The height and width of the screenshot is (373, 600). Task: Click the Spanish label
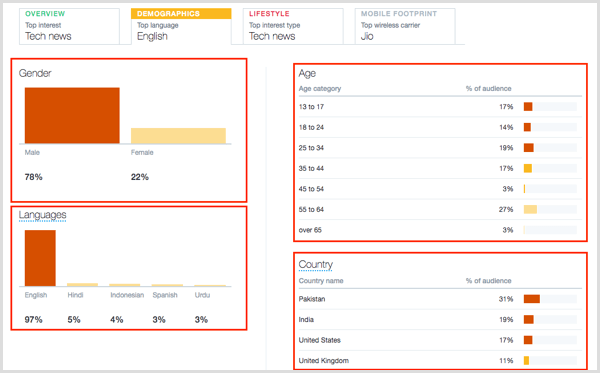(x=165, y=295)
